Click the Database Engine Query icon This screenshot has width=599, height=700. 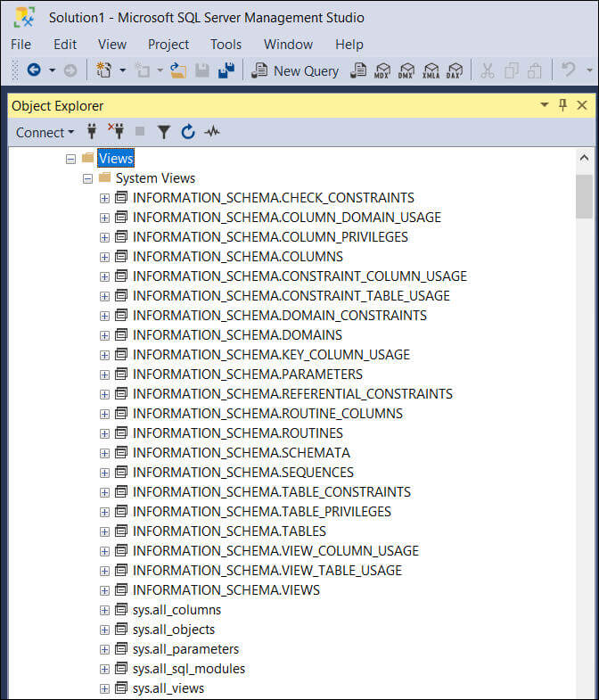(x=358, y=70)
